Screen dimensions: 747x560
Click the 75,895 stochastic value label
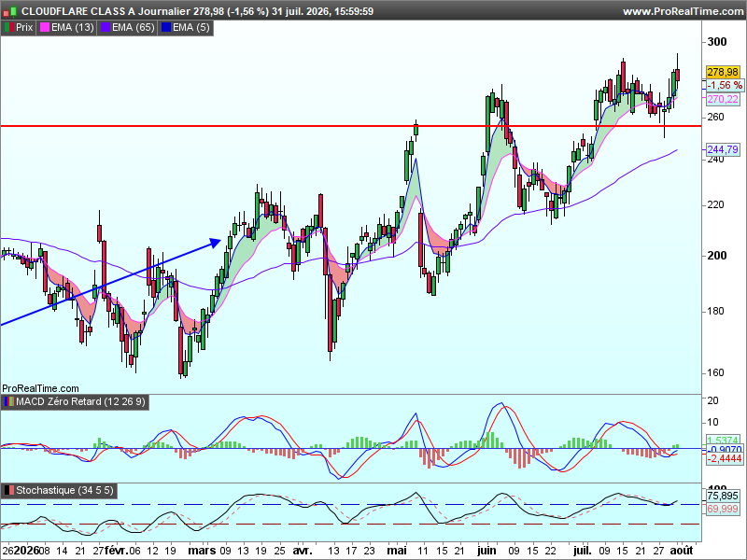point(723,497)
